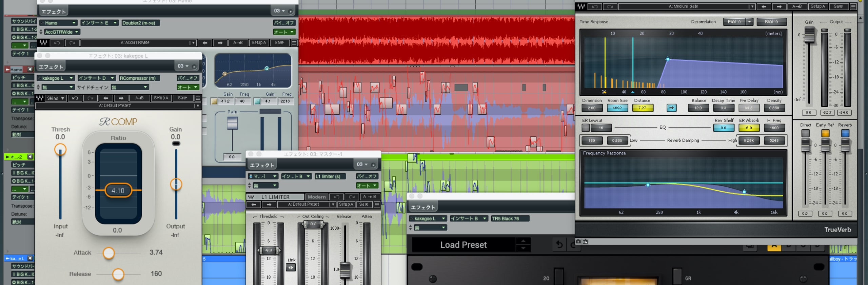Toggle the L1 Limiter Link button

tap(291, 268)
